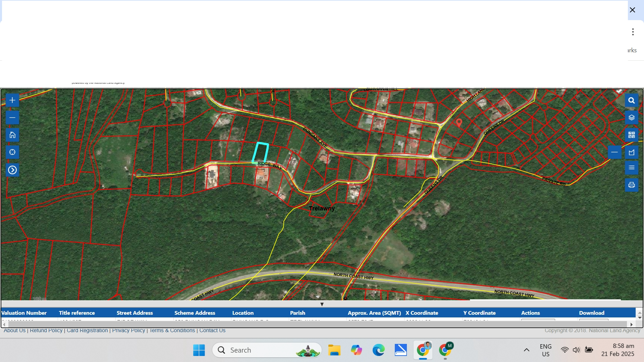Click the Approx. Area (SQMT) column header

[374, 313]
